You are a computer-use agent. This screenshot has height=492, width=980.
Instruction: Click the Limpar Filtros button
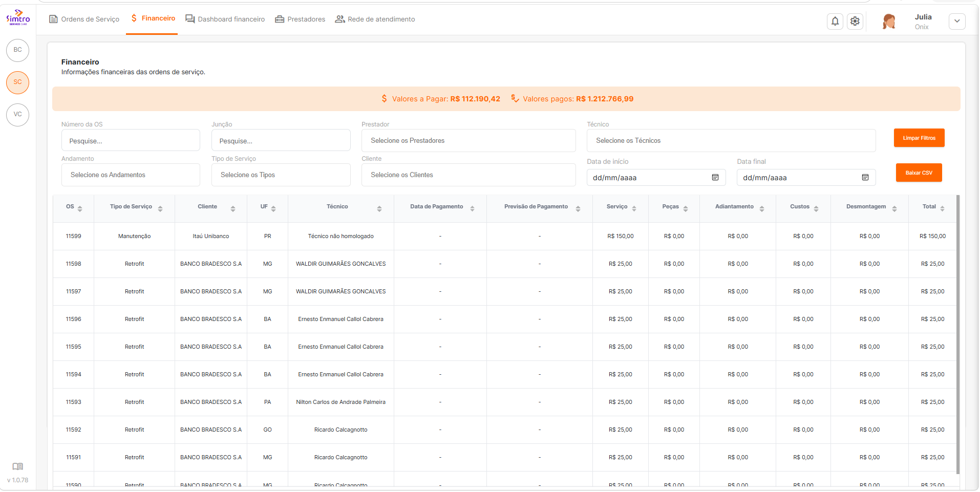[x=919, y=138]
